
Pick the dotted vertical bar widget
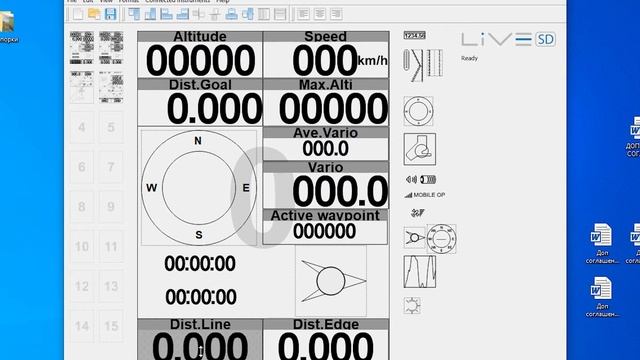click(x=435, y=63)
